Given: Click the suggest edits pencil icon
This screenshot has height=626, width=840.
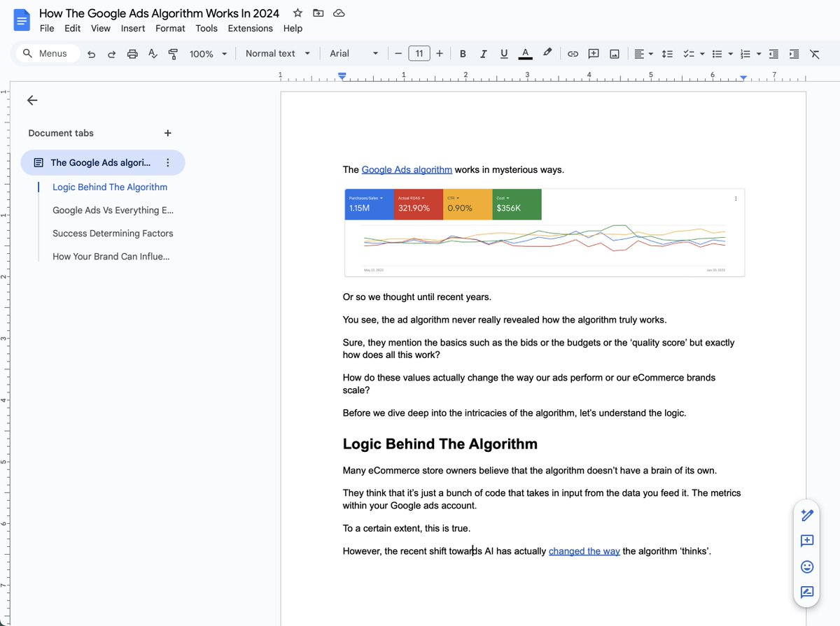Looking at the screenshot, I should click(x=806, y=515).
